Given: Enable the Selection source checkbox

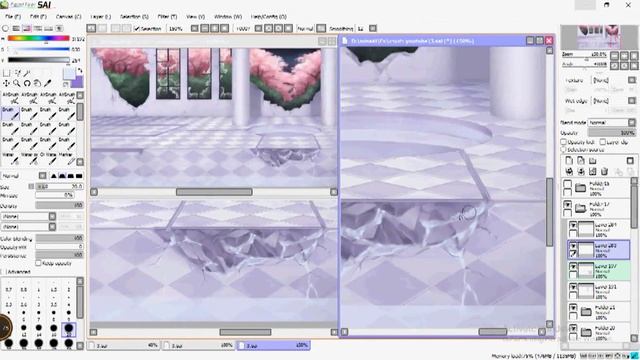Looking at the screenshot, I should click(564, 150).
